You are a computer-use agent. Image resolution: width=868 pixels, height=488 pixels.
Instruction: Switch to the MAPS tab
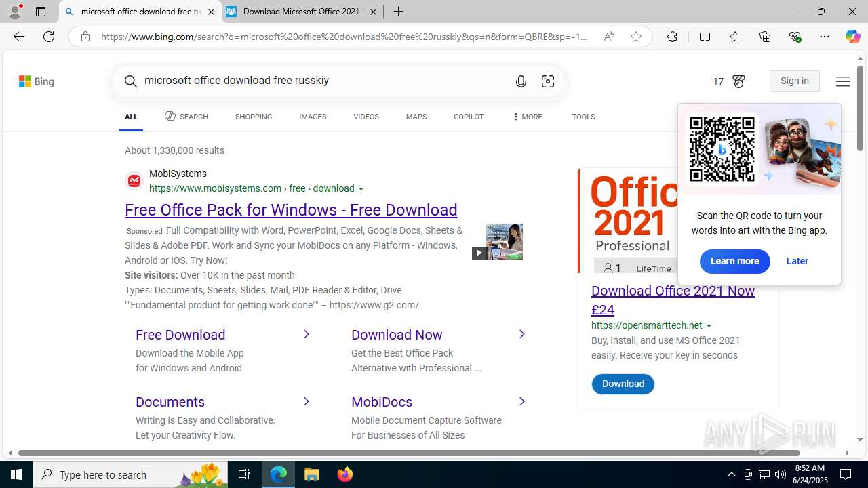point(416,117)
